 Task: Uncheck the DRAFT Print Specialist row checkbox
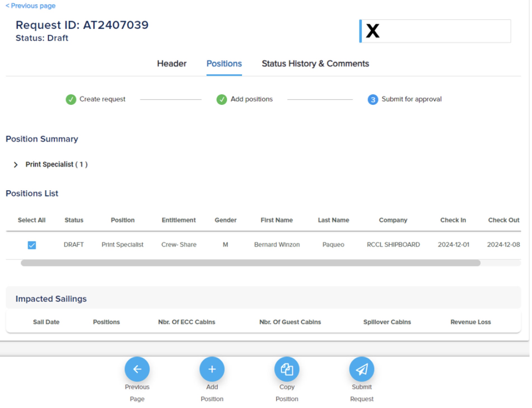pos(32,245)
